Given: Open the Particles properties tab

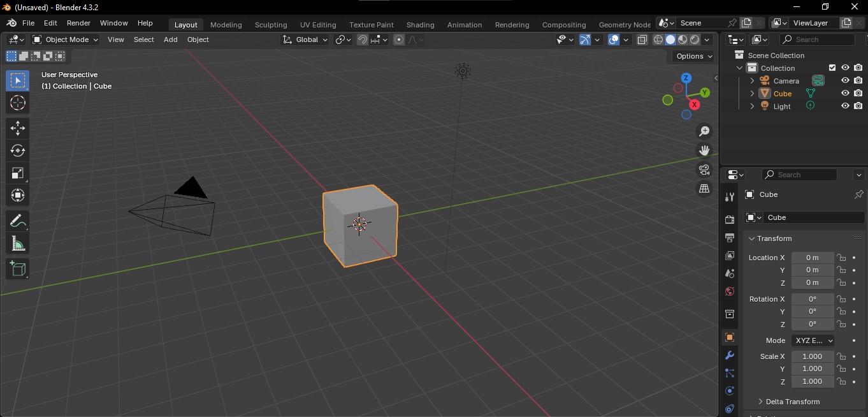Looking at the screenshot, I should [730, 373].
